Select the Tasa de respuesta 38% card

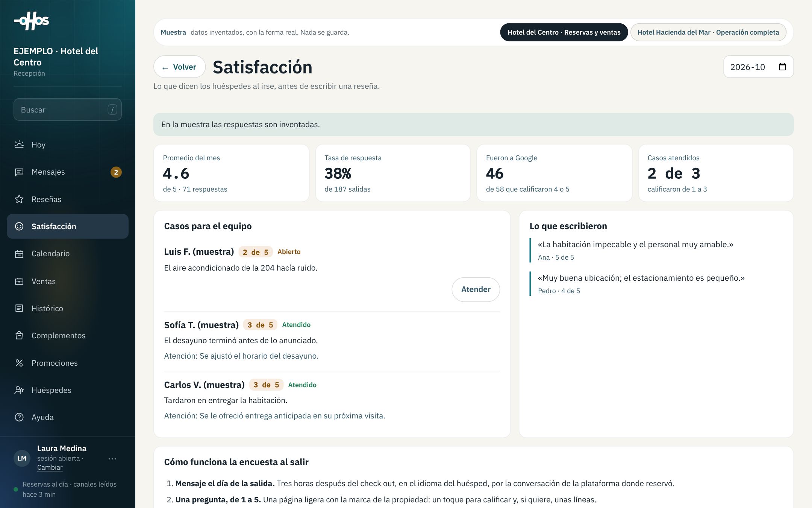click(x=393, y=173)
